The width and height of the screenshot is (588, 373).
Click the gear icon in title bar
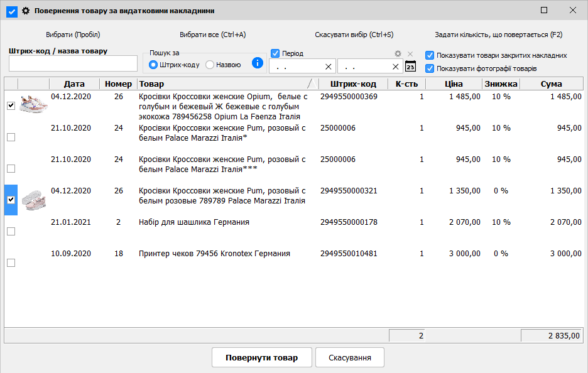[x=26, y=11]
